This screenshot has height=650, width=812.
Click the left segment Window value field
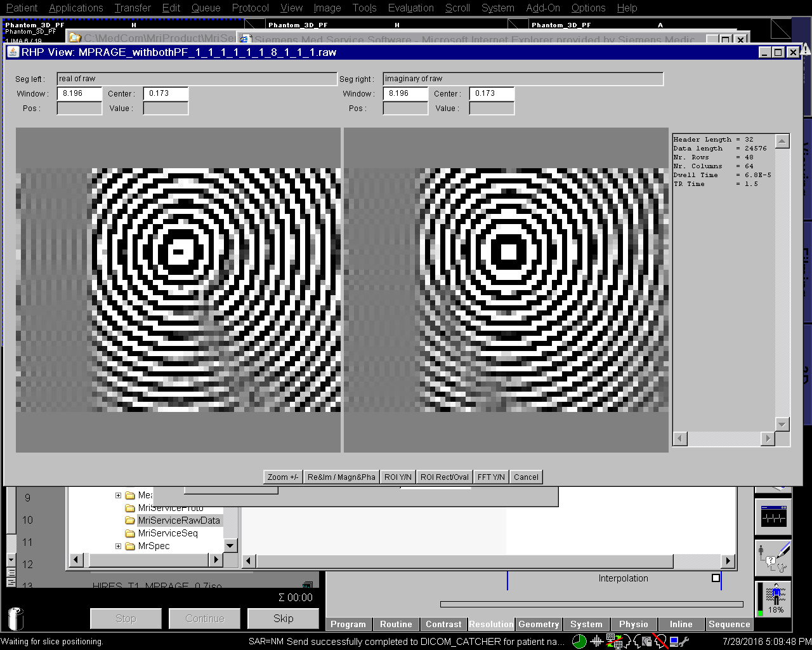point(79,93)
